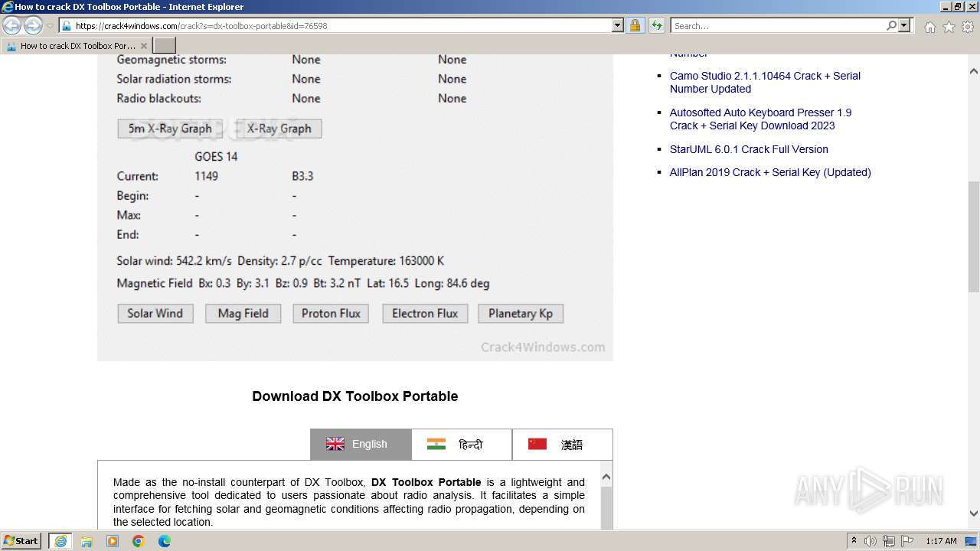Open media player taskbar icon

point(113,541)
